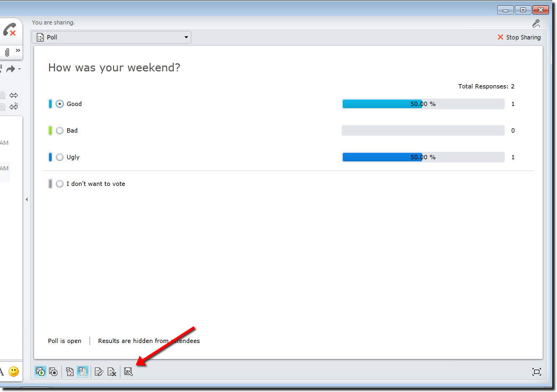Click the edit poll icon with the pencil

pos(99,372)
